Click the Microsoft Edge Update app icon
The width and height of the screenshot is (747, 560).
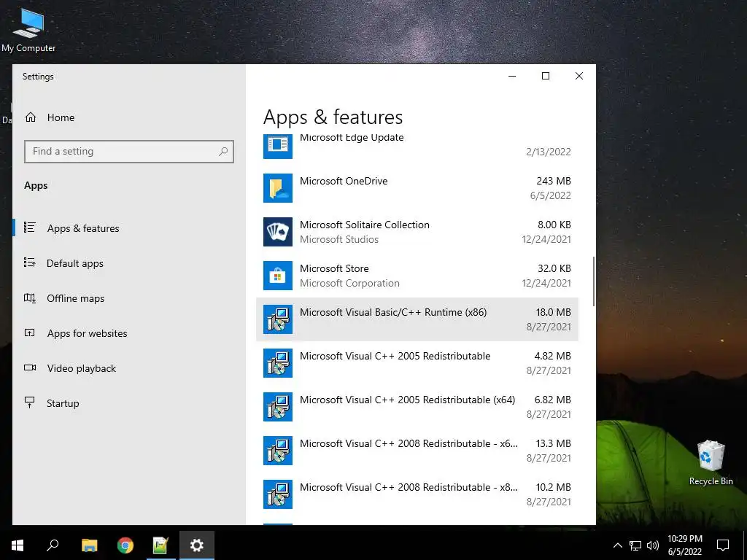[278, 146]
